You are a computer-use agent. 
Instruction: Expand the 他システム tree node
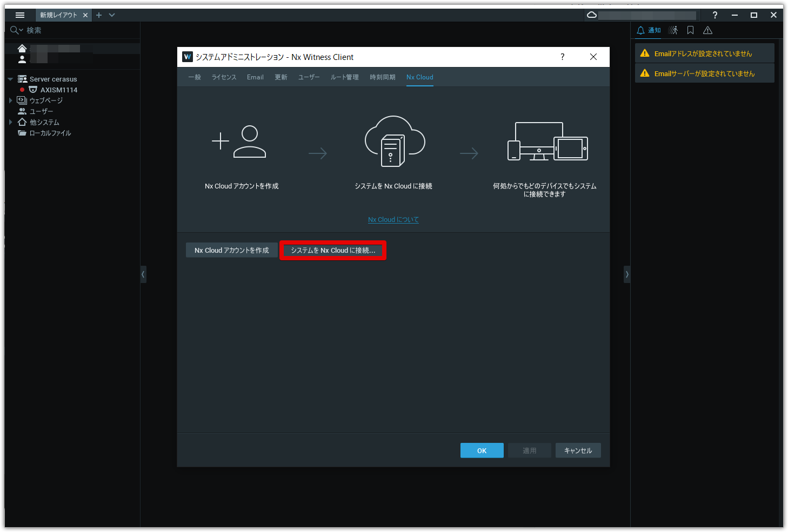pos(10,122)
